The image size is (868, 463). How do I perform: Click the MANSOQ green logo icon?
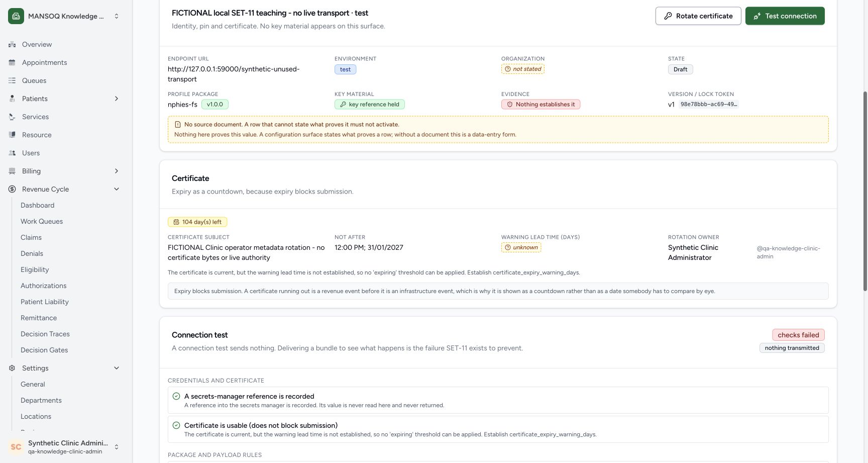tap(16, 16)
